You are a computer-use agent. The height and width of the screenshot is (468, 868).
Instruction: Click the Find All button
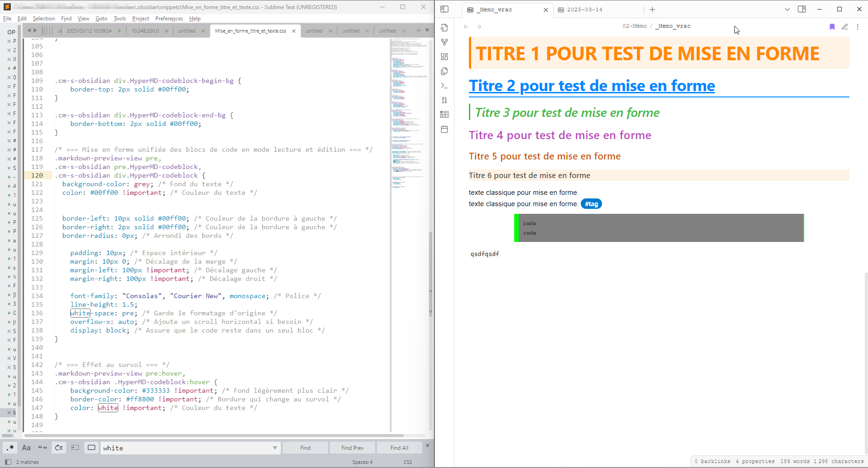(x=399, y=448)
